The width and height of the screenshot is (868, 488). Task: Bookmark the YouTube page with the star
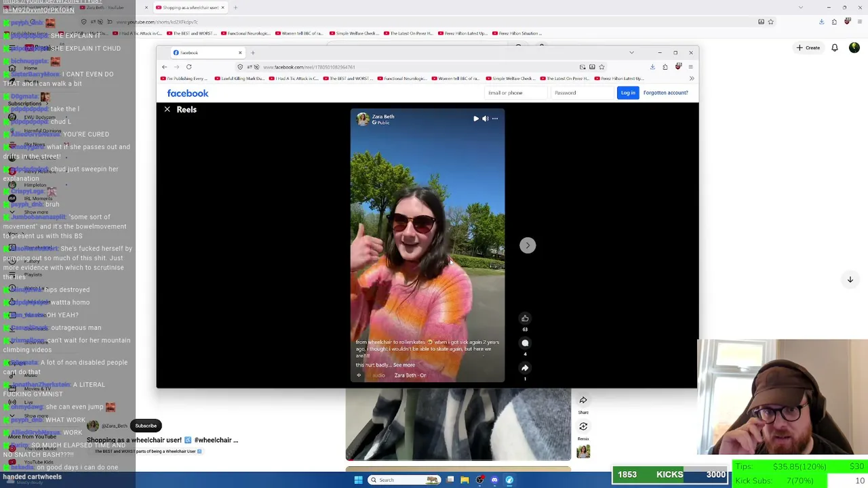click(x=770, y=22)
